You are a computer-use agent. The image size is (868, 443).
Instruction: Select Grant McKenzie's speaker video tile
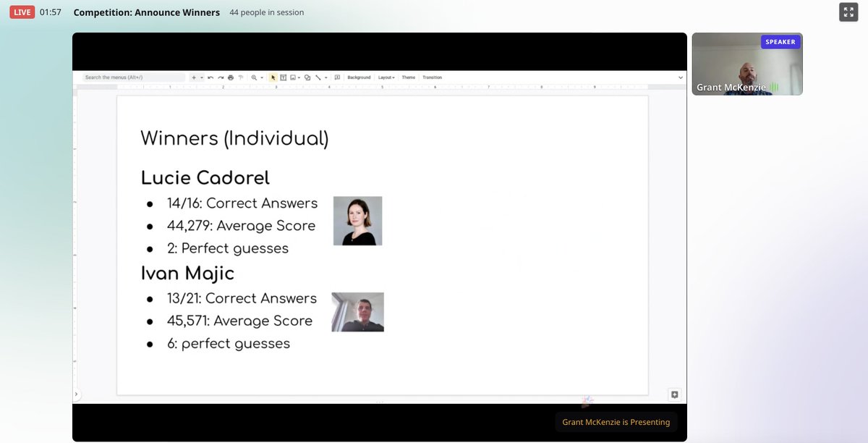point(747,64)
